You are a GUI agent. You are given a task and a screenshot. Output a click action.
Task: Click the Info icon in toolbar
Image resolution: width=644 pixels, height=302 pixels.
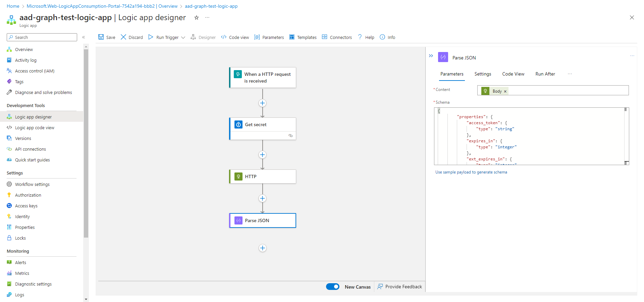click(382, 37)
